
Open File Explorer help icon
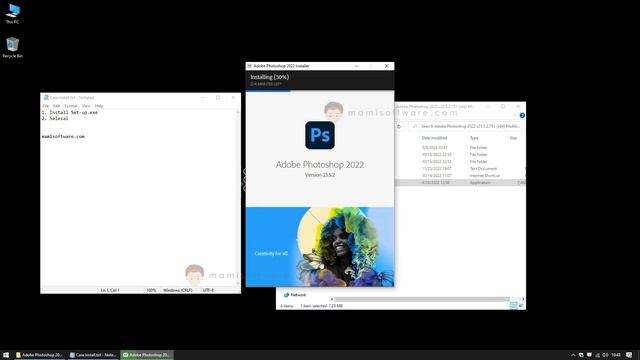tap(522, 116)
